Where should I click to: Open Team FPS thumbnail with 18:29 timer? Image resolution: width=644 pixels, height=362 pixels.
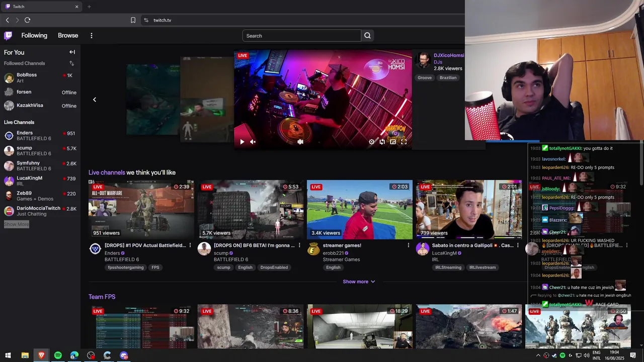360,326
